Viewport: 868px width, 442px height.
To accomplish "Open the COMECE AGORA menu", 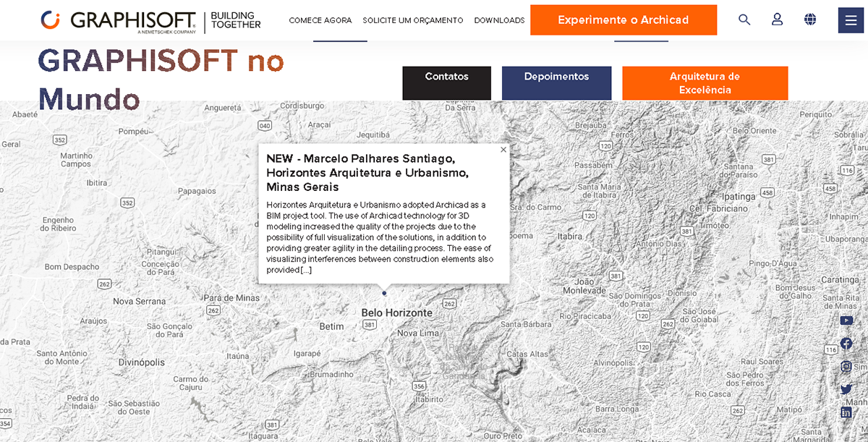I will (320, 20).
